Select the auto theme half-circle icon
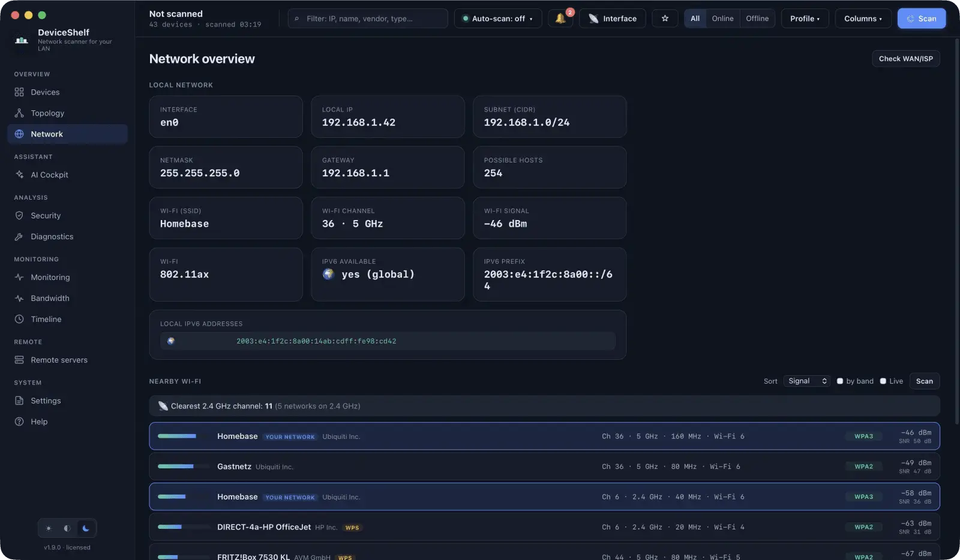This screenshot has width=960, height=560. [67, 528]
